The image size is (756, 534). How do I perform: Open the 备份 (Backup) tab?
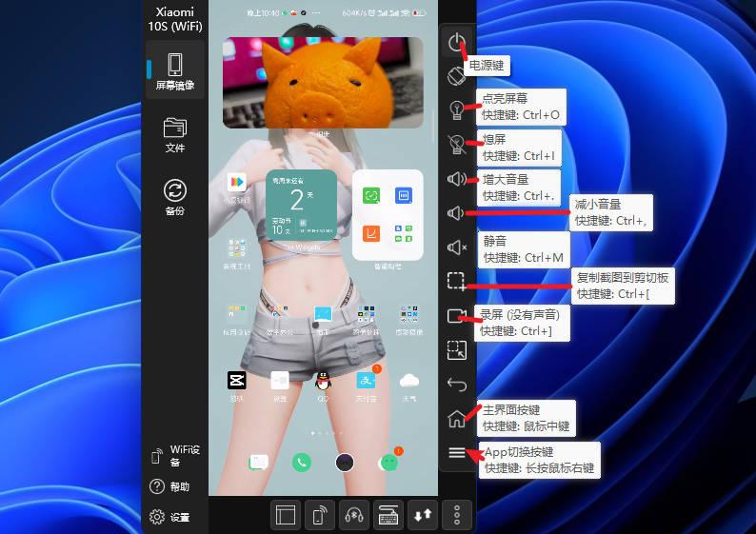point(174,197)
